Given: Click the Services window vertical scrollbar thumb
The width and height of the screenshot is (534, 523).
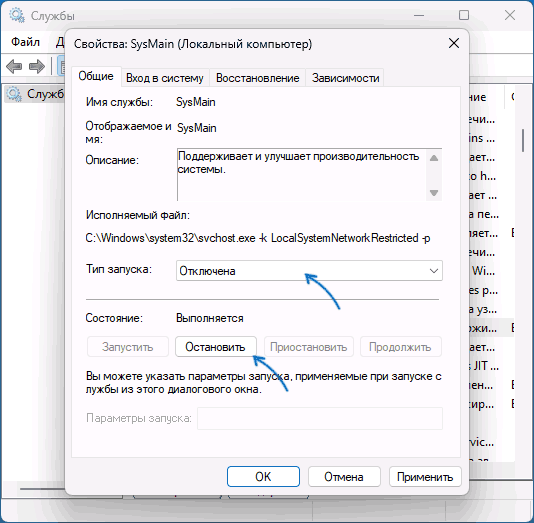Looking at the screenshot, I should pyautogui.click(x=524, y=140).
